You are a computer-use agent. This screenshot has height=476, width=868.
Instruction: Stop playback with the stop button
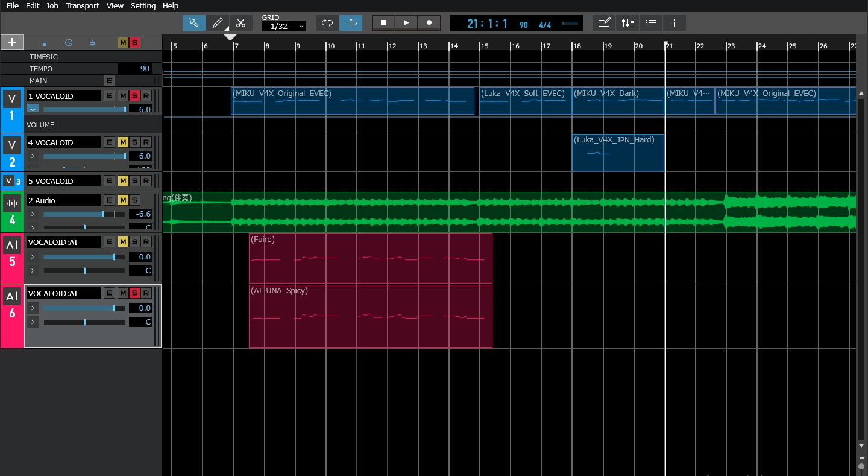[383, 22]
